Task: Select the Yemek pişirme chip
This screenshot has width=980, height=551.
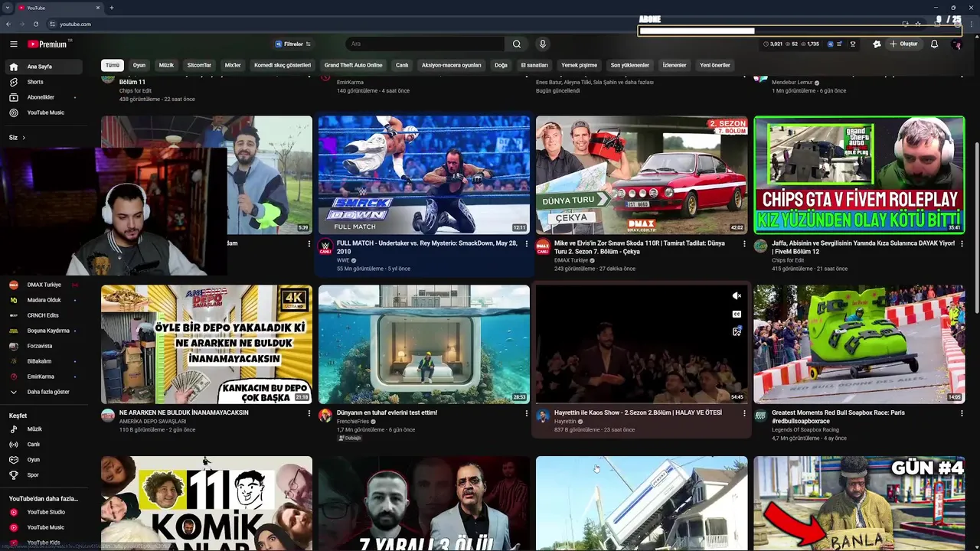Action: tap(579, 65)
